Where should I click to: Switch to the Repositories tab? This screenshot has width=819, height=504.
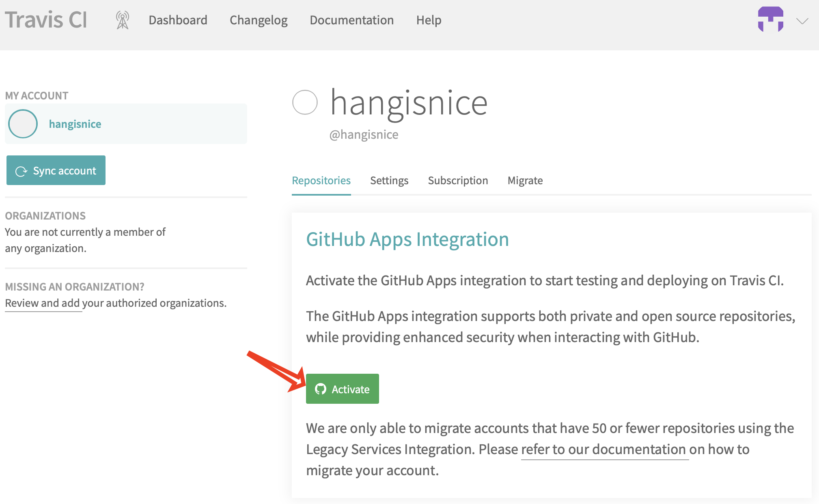(x=321, y=181)
